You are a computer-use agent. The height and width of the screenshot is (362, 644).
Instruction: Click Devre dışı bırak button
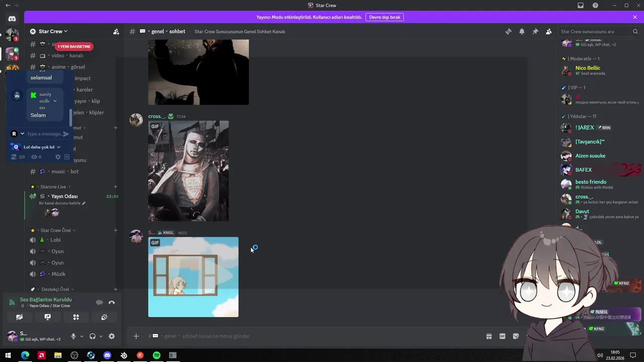[385, 17]
